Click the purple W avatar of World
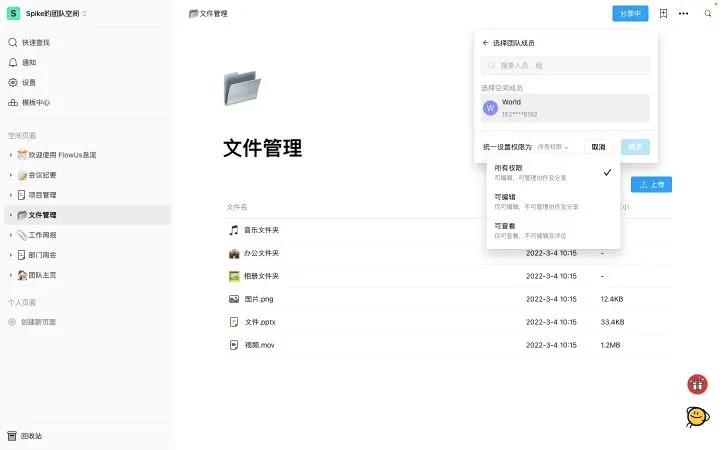Screen dimensions: 720x450 pyautogui.click(x=490, y=108)
